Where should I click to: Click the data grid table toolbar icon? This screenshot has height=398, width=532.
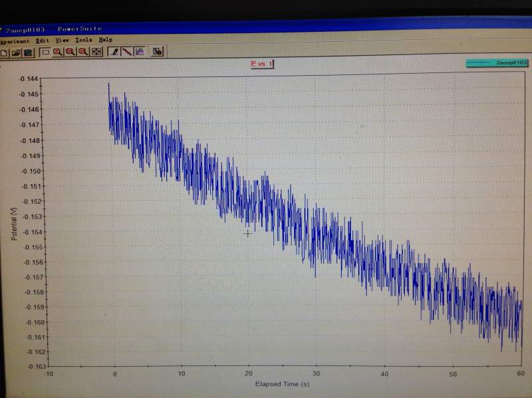coord(29,53)
